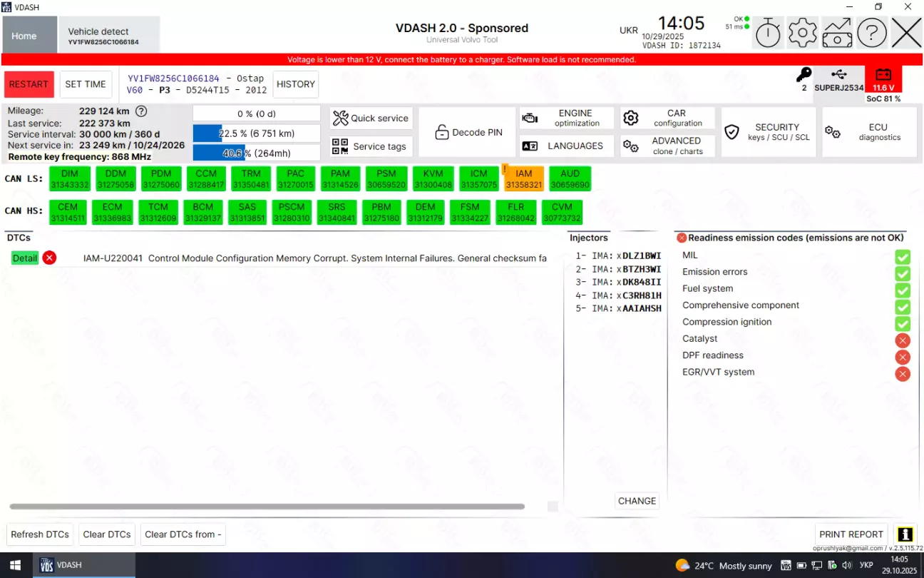This screenshot has width=924, height=578.
Task: Click the Fuel system green checkbox
Action: coord(903,290)
